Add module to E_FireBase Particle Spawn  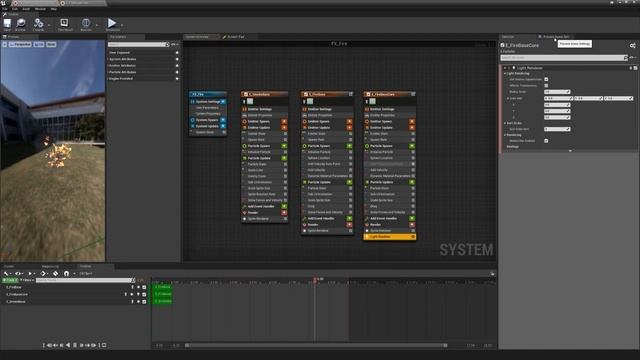pos(349,146)
